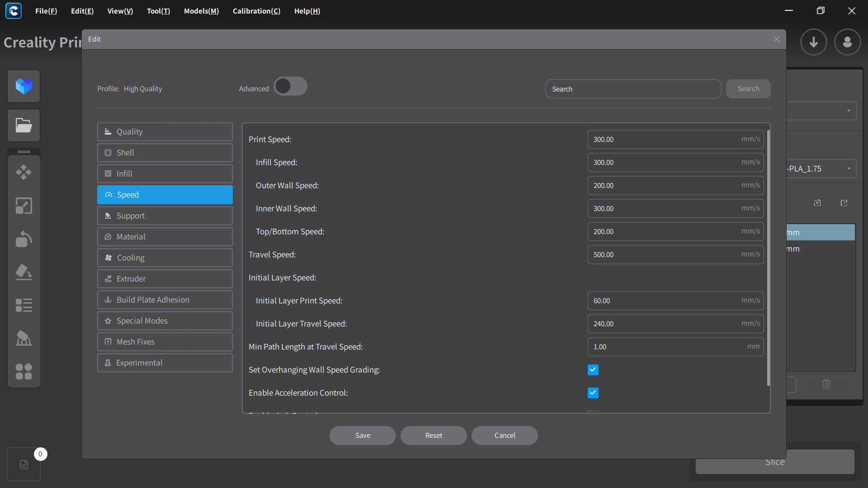Open the folder icon in left sidebar
The image size is (868, 488).
[24, 125]
